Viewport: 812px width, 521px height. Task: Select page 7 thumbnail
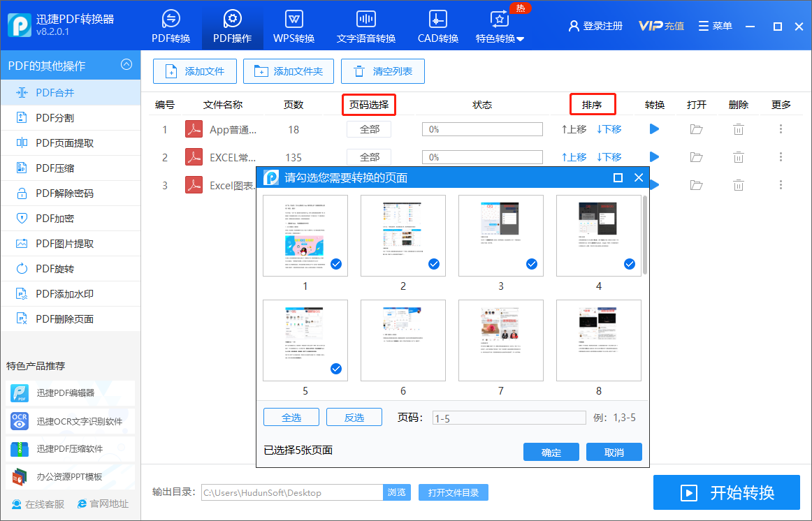coord(501,340)
